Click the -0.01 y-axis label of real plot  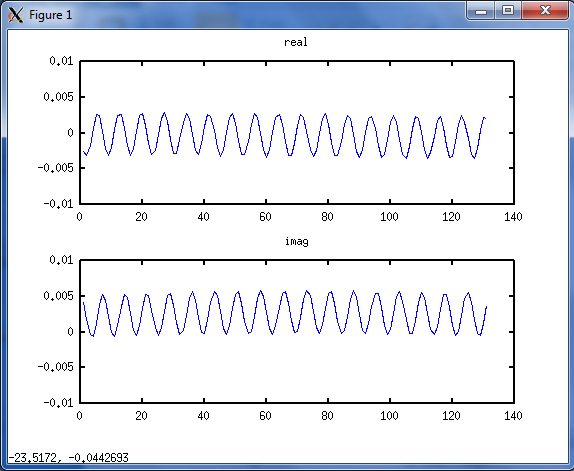tap(59, 203)
